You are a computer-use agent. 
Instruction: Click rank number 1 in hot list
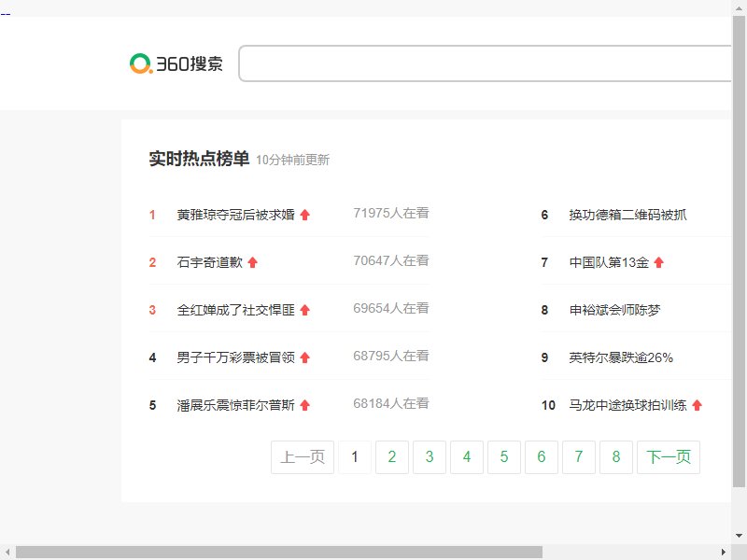click(x=152, y=215)
